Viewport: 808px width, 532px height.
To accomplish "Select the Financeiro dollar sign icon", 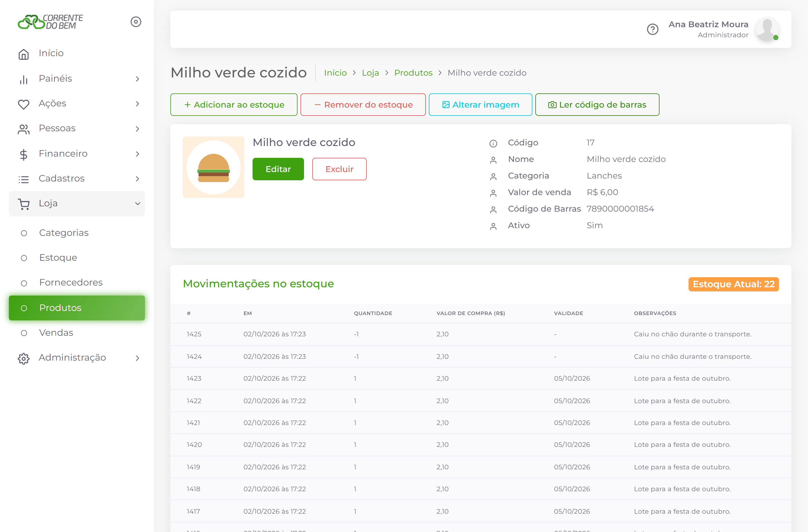I will coord(23,154).
